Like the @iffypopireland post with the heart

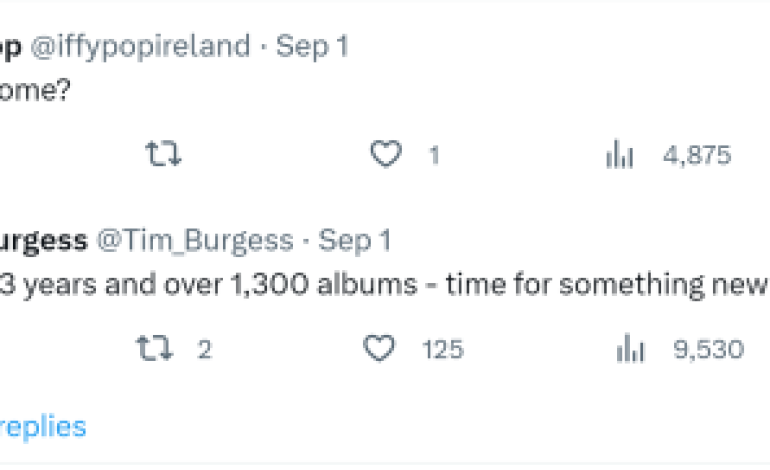386,155
